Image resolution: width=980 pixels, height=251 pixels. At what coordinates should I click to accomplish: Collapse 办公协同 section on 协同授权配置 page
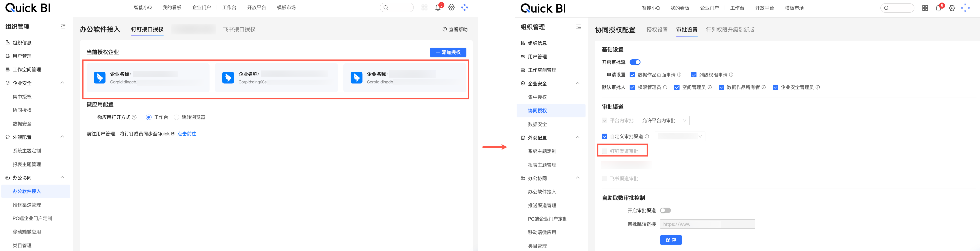point(578,178)
